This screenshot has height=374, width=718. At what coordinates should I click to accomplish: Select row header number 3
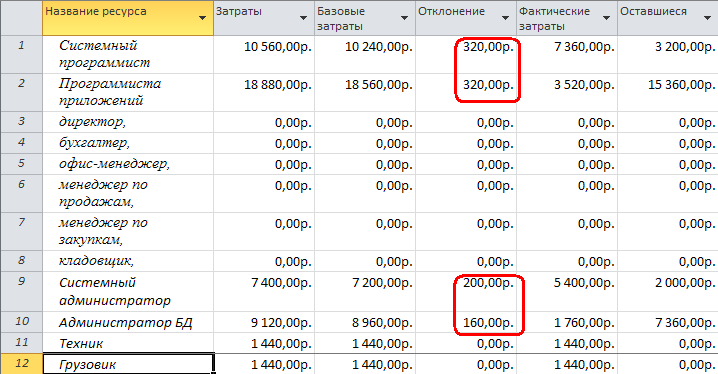22,122
